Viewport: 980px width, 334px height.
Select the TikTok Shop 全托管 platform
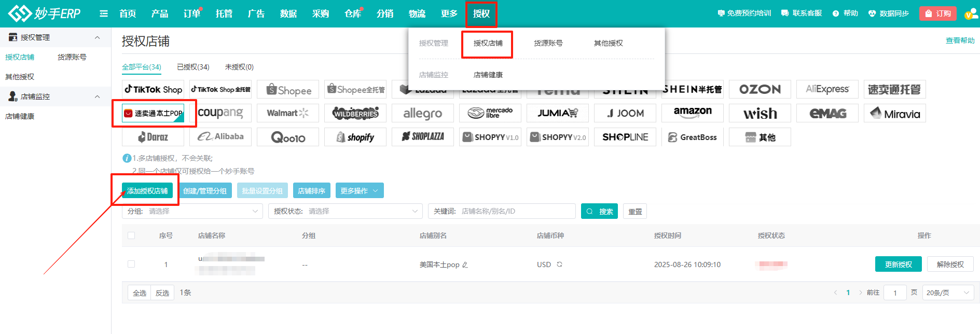click(x=220, y=89)
